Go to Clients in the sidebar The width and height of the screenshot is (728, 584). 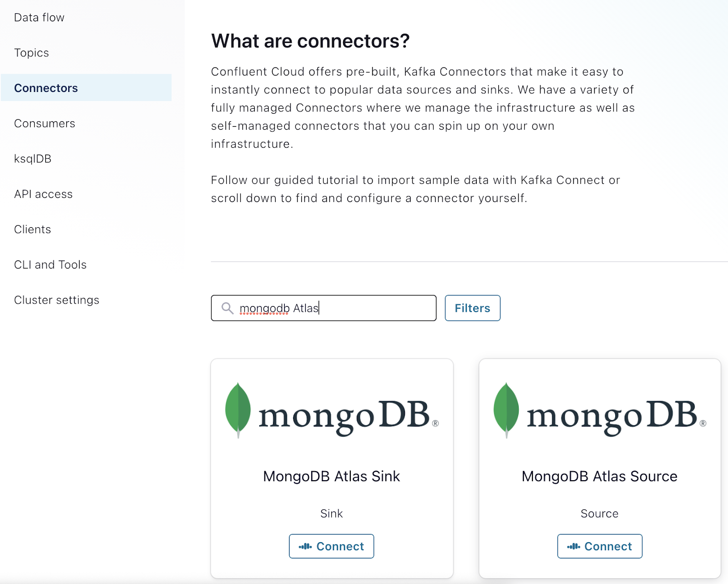pyautogui.click(x=32, y=229)
